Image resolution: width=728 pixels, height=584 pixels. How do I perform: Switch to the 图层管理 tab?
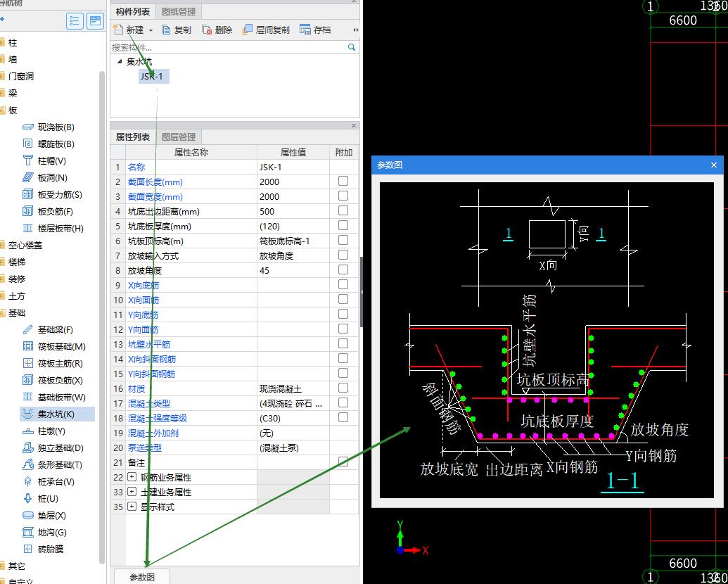click(x=179, y=137)
